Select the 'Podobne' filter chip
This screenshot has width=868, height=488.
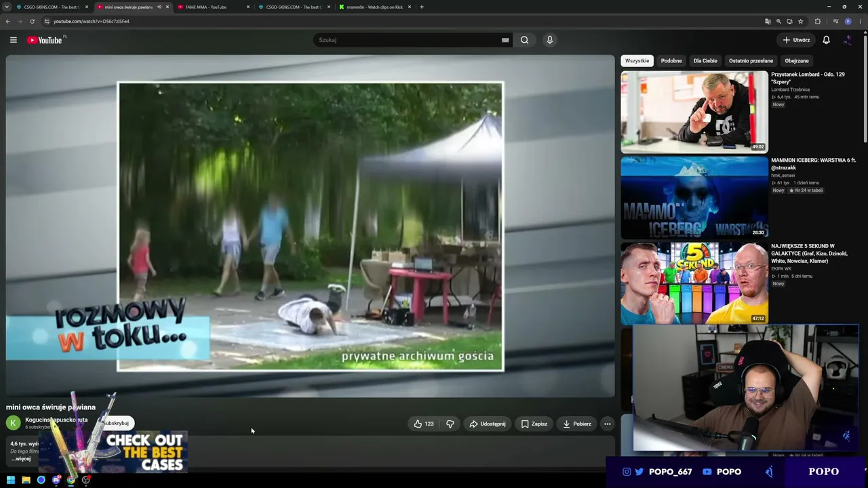pos(671,61)
